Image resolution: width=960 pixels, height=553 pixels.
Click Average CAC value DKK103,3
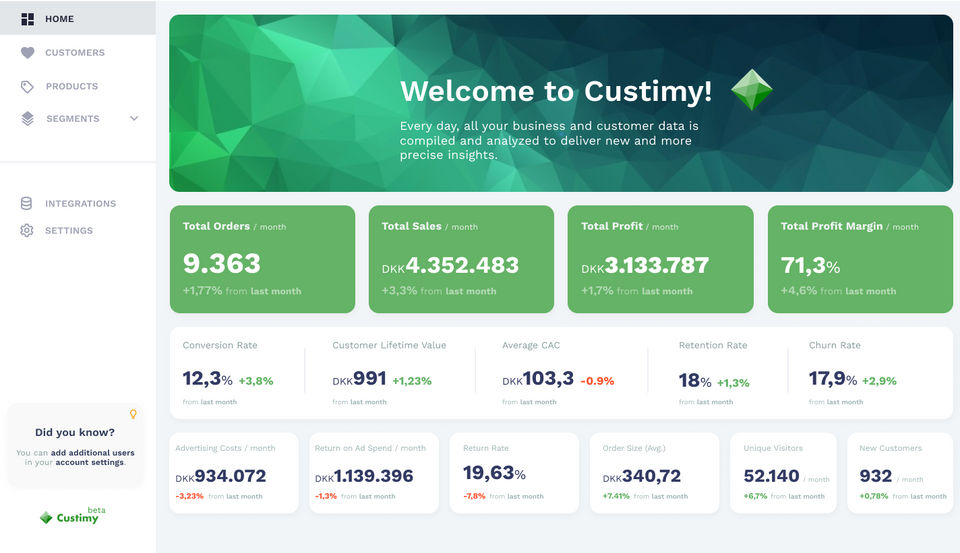pos(538,379)
